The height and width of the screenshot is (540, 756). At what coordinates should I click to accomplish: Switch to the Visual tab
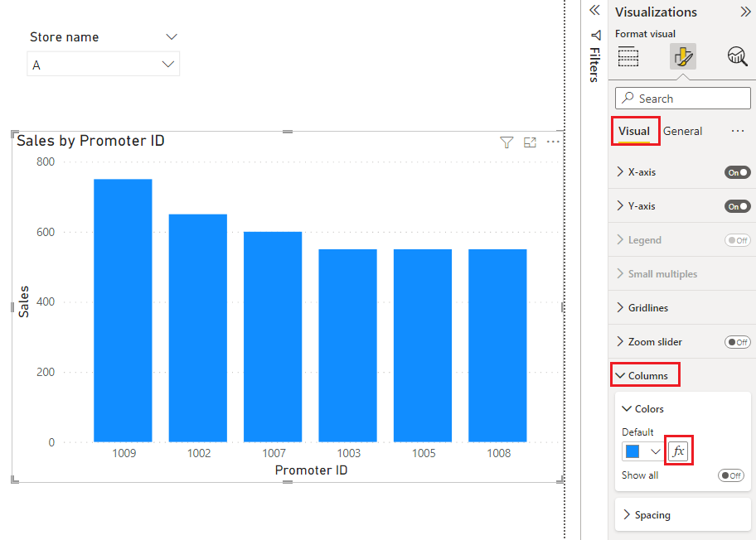[x=634, y=131]
